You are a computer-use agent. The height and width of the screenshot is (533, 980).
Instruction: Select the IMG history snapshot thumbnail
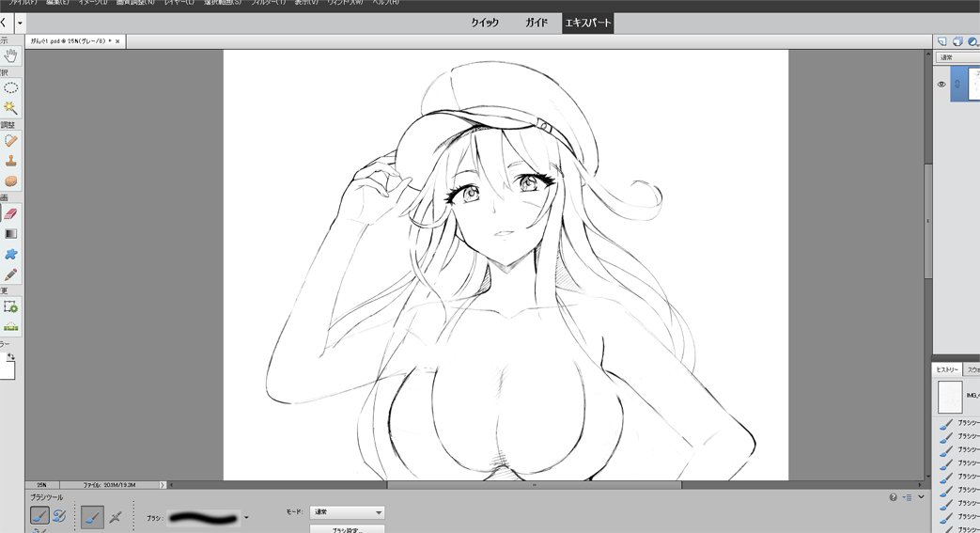950,397
